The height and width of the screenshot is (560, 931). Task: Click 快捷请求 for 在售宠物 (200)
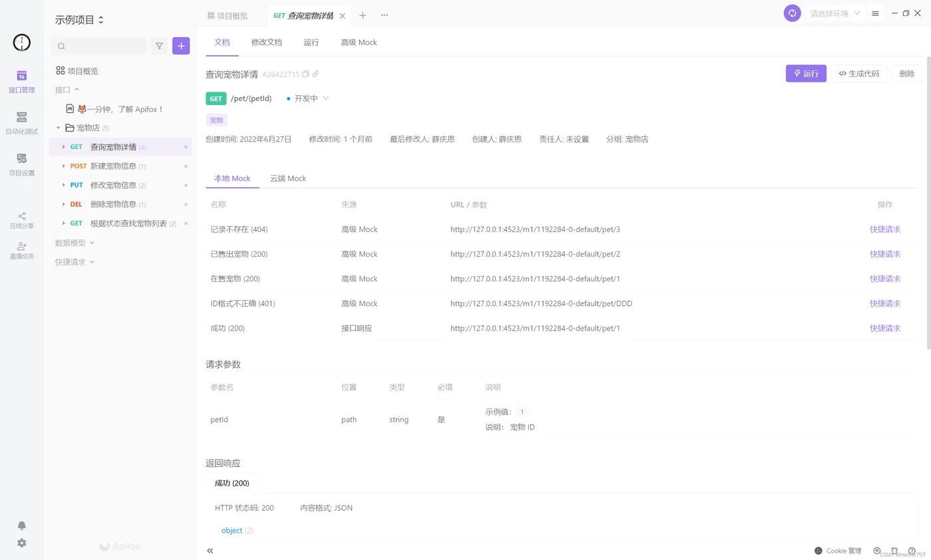coord(885,279)
